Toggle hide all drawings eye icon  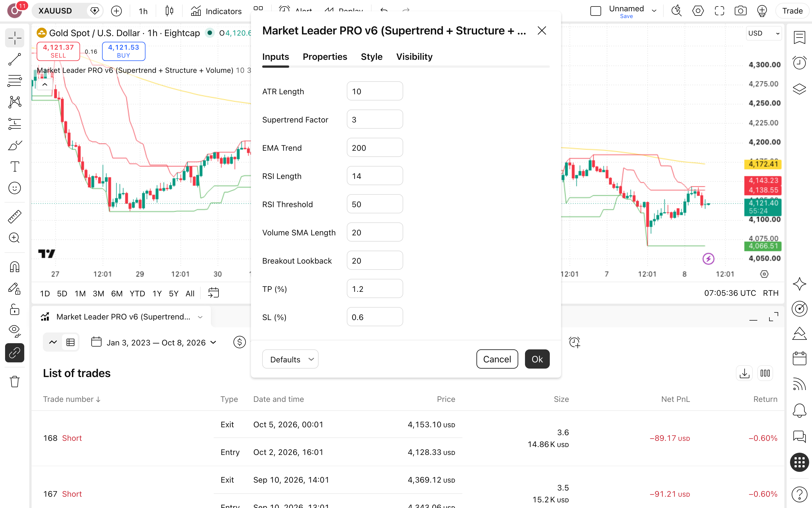14,331
